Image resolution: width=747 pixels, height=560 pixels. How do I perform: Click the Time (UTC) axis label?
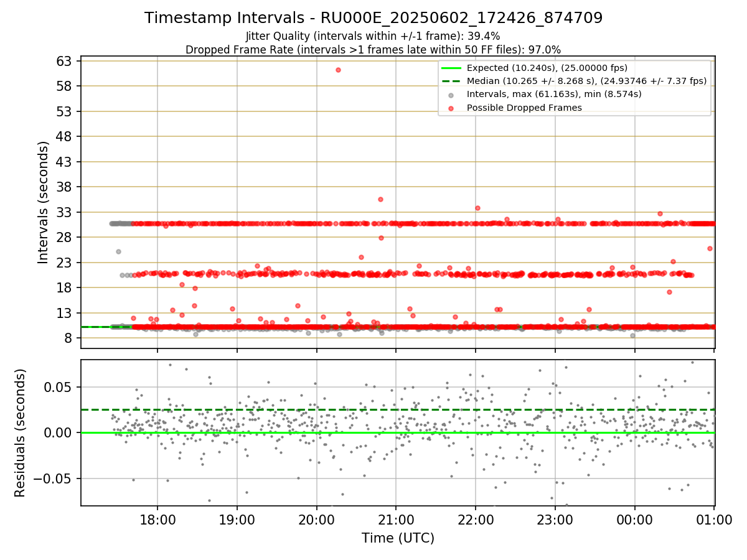398,538
